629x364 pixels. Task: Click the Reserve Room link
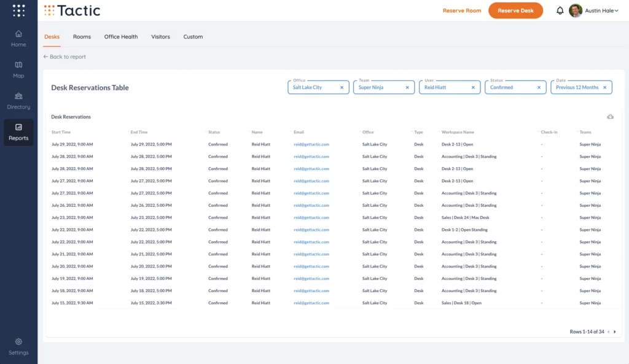tap(462, 10)
